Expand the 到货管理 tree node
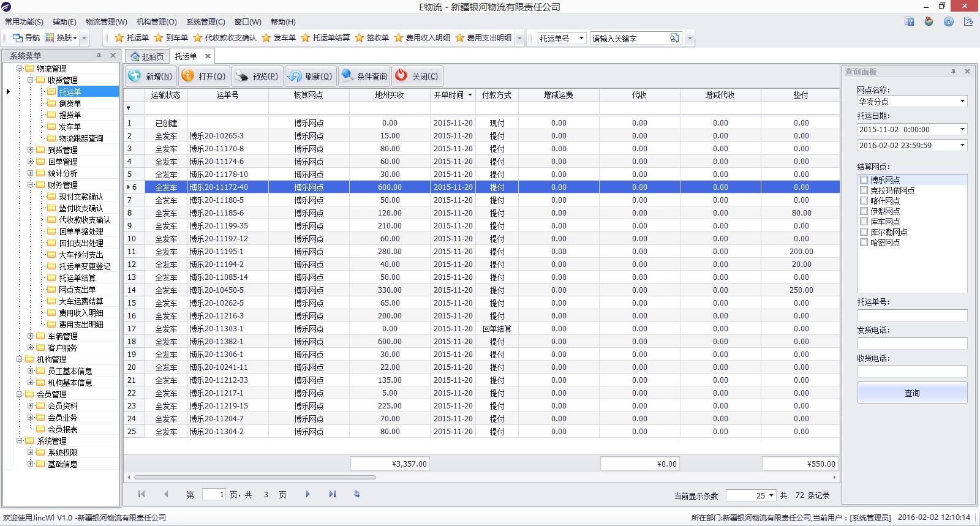 (31, 150)
